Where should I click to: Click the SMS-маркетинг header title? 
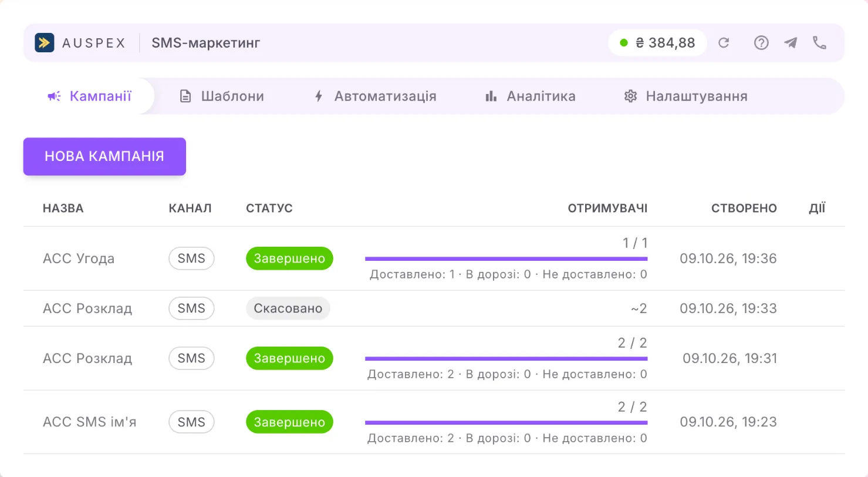tap(205, 42)
